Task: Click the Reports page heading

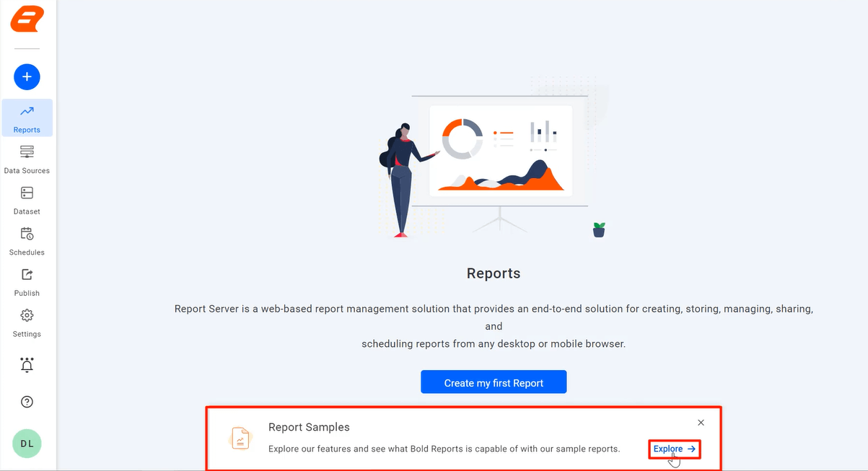Action: (494, 273)
